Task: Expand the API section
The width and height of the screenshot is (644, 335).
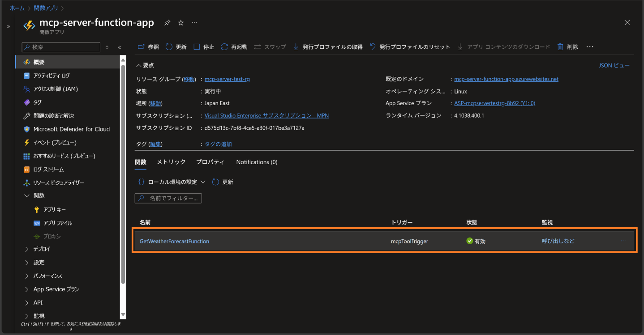Action: pyautogui.click(x=27, y=303)
